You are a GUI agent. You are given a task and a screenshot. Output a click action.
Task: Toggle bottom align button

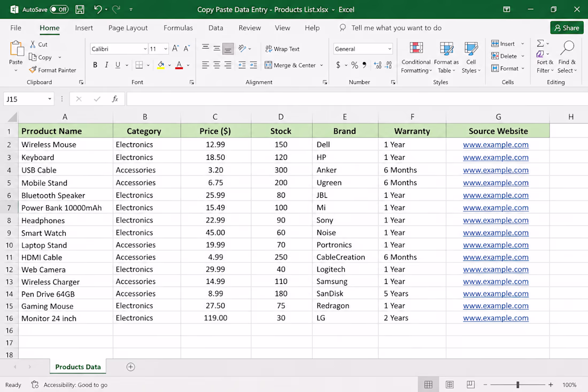coord(228,48)
